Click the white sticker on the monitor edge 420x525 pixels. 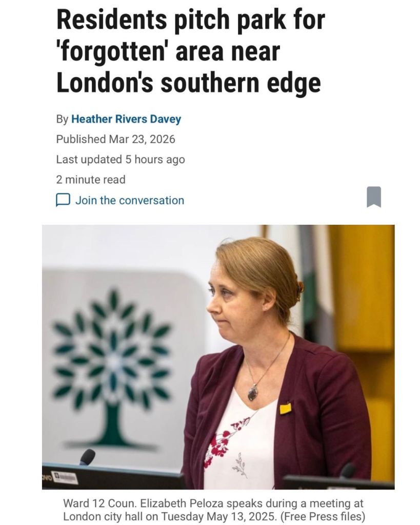tap(66, 478)
